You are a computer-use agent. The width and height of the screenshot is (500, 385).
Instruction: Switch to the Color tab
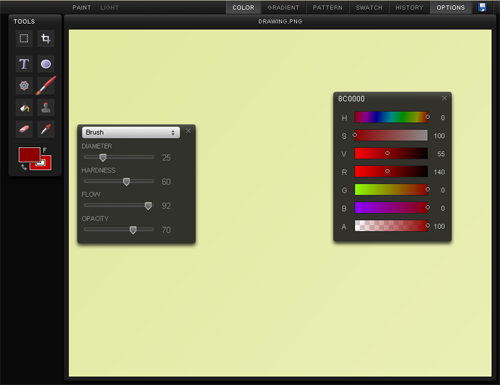pyautogui.click(x=243, y=7)
